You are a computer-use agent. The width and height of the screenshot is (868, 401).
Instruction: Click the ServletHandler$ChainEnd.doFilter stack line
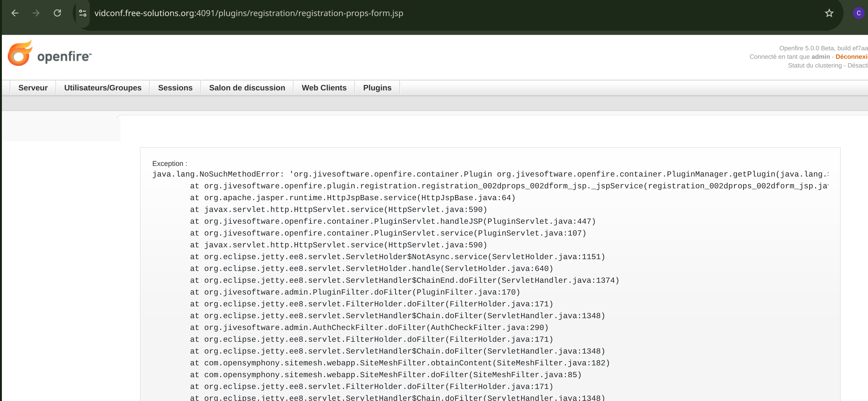(x=404, y=280)
